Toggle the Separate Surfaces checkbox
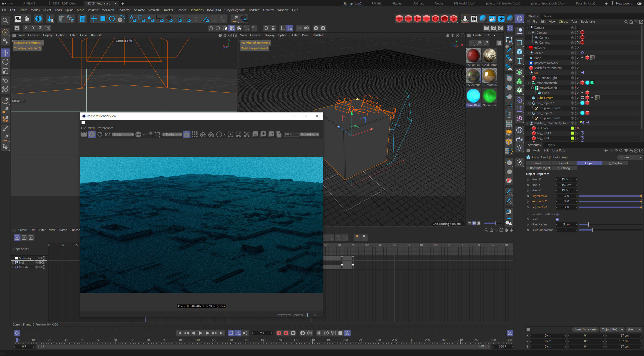The height and width of the screenshot is (356, 644). point(557,214)
